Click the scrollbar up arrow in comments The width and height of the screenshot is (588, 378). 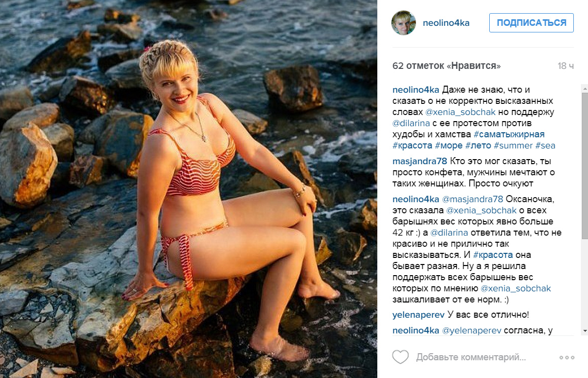point(584,89)
